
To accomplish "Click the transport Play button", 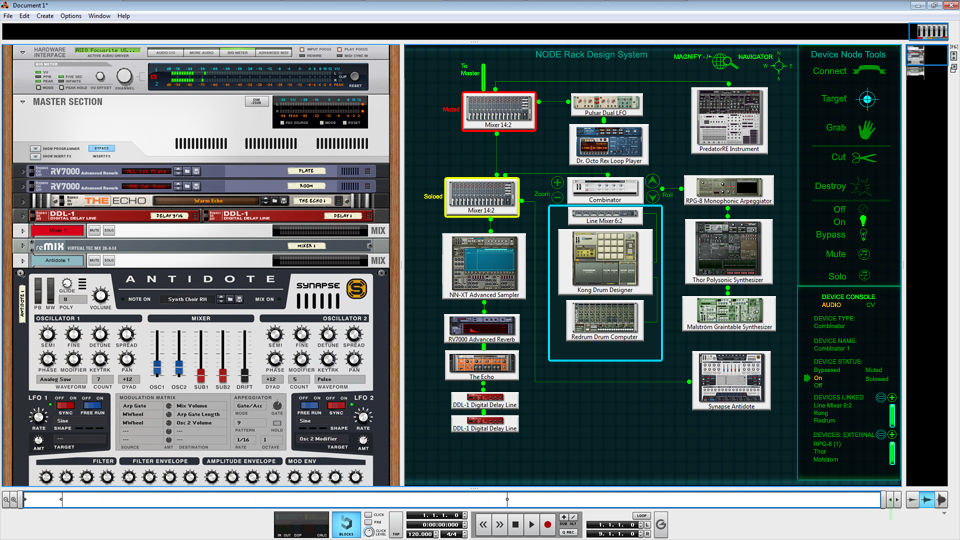I will 531,524.
